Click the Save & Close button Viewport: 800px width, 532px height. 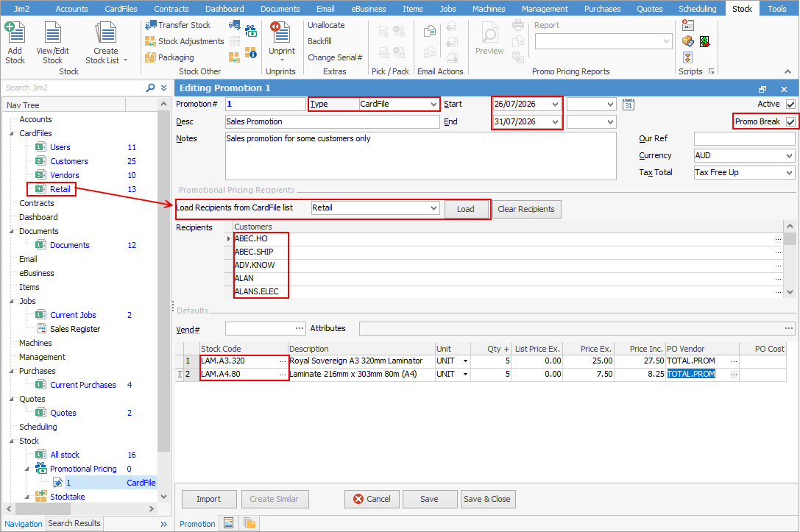[x=486, y=499]
